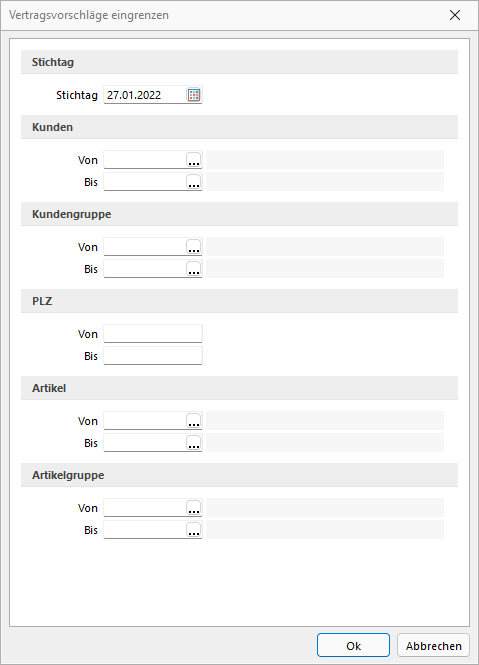Open the Stichtag calendar picker icon

coord(194,95)
